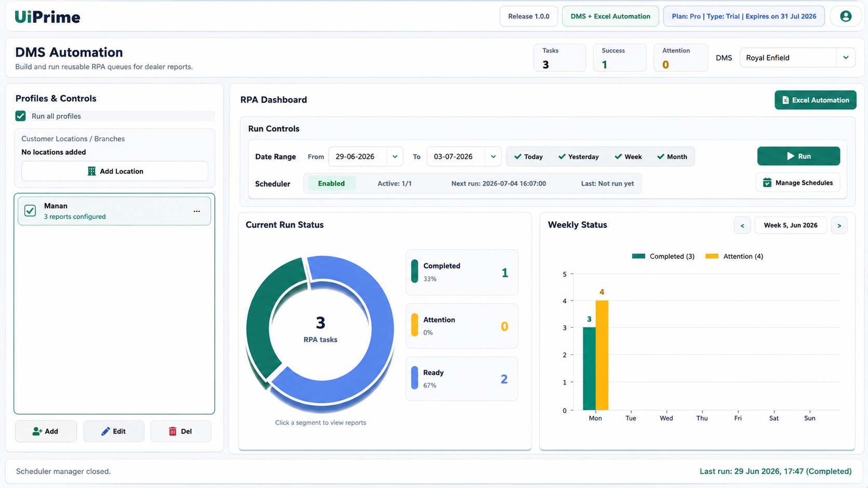Viewport: 868px width, 488px height.
Task: Click the UiPrime logo
Action: point(47,17)
